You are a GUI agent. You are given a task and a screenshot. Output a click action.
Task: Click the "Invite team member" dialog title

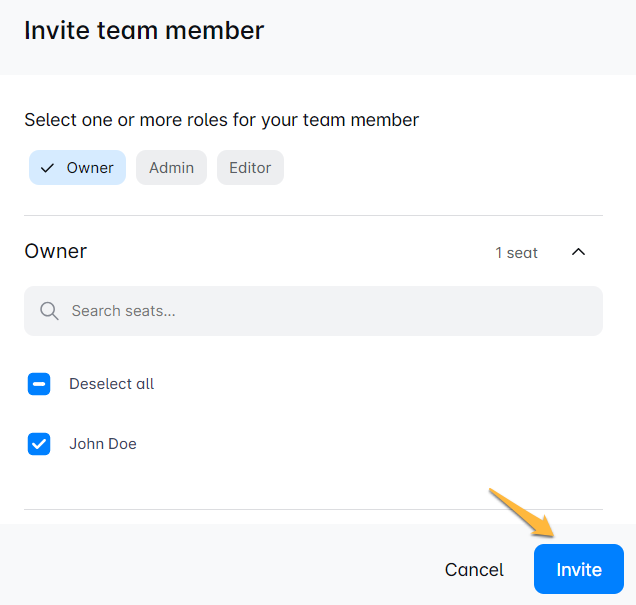point(144,30)
